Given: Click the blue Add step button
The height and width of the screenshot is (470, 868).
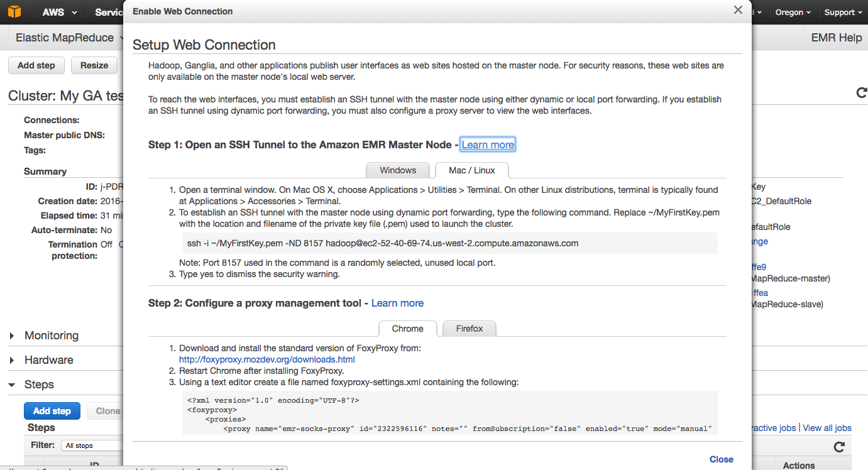Looking at the screenshot, I should [52, 411].
